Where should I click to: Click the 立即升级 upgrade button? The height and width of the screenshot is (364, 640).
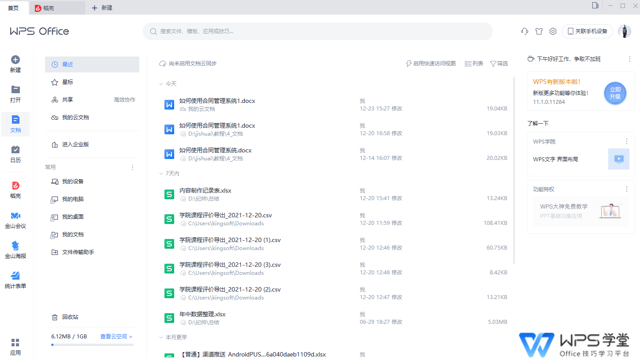click(615, 93)
